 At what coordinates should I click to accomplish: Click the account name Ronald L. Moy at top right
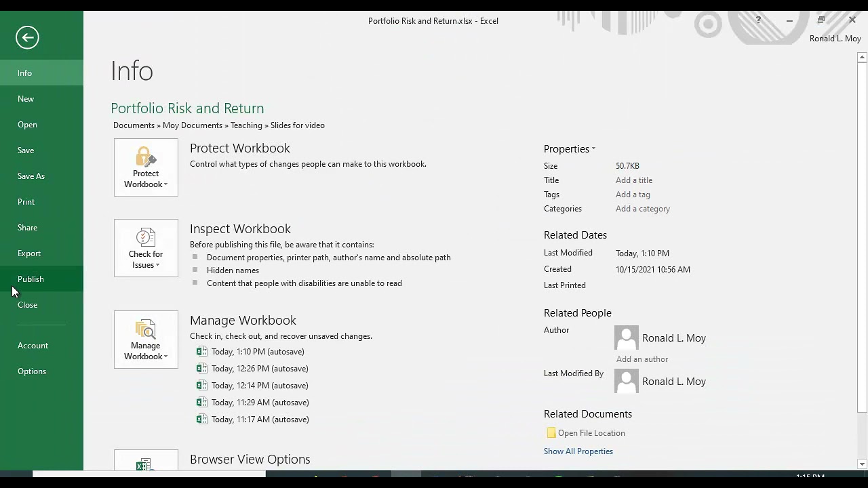(x=835, y=39)
